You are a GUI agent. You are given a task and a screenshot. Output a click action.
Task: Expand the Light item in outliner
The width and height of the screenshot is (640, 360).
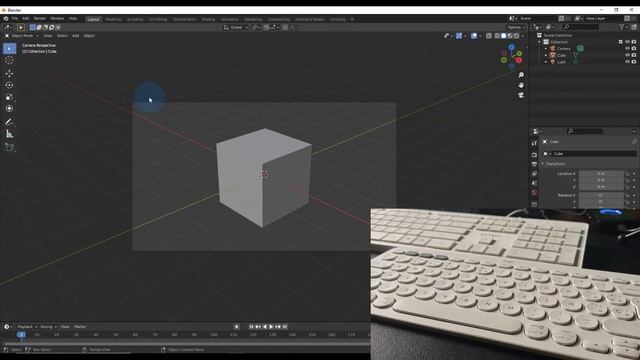[546, 62]
